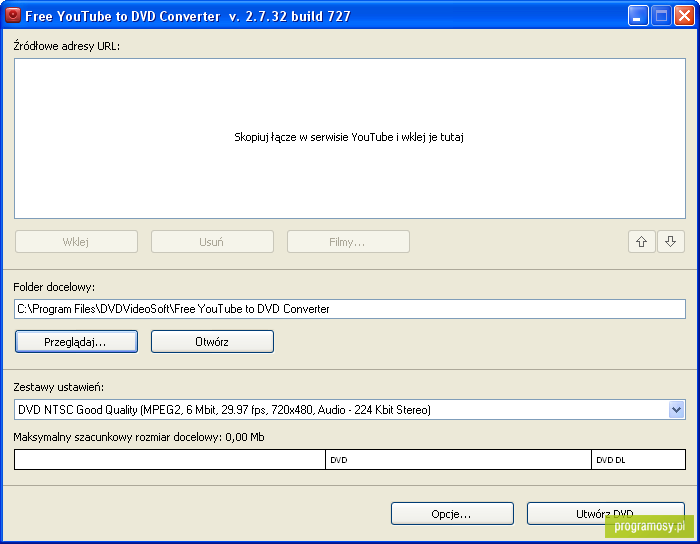Click the move up arrow icon

click(642, 241)
